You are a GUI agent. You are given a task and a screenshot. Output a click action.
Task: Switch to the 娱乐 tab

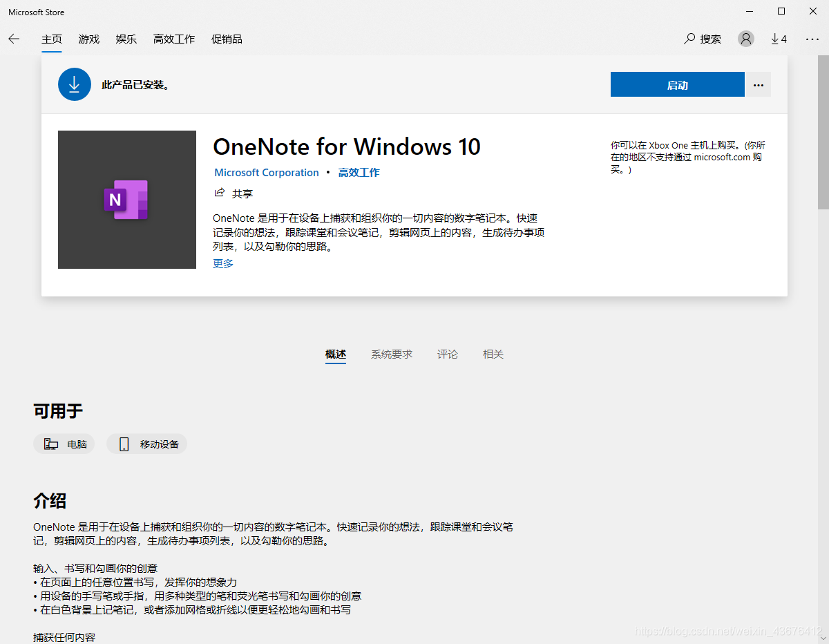click(x=126, y=39)
